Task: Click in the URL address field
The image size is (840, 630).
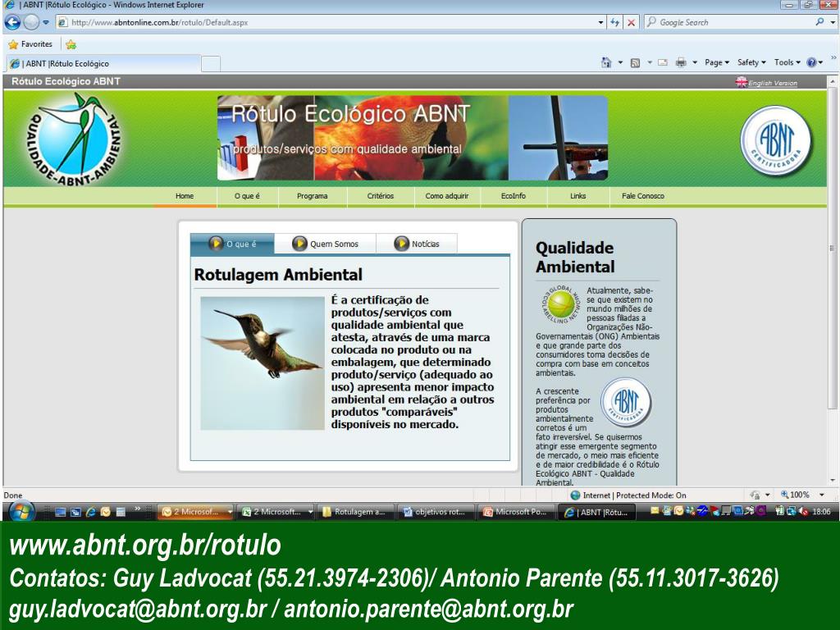Action: [x=332, y=22]
